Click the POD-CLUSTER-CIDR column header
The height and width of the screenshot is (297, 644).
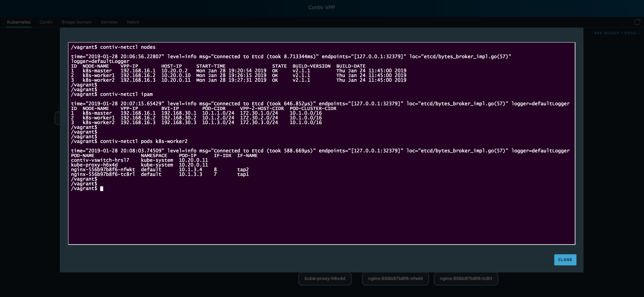(313, 108)
